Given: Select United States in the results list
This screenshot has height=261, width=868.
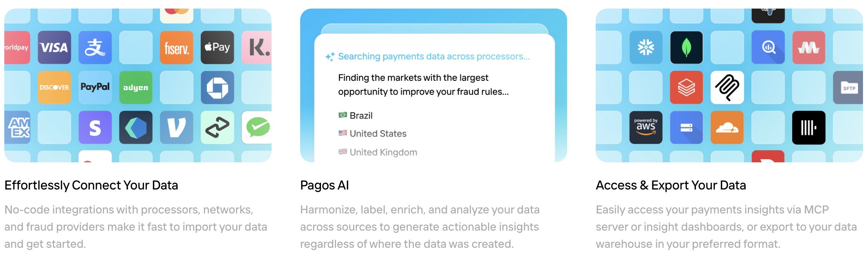Looking at the screenshot, I should click(x=378, y=134).
